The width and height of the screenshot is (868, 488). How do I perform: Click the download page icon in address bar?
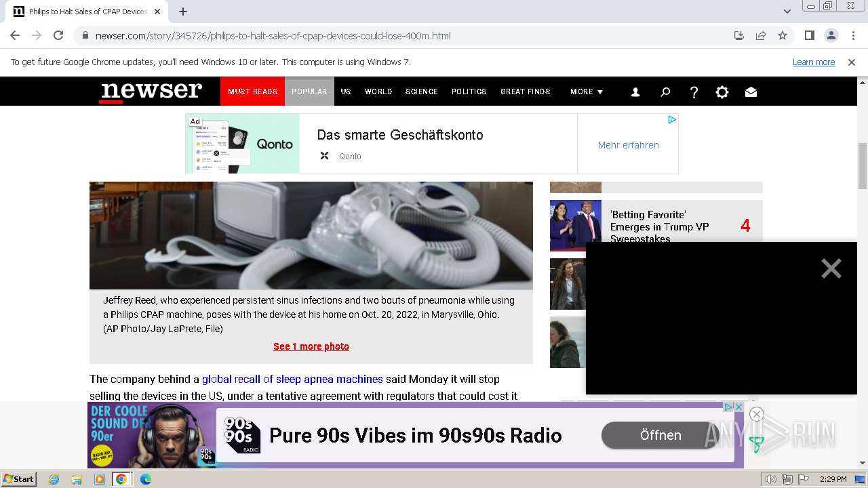[x=739, y=35]
